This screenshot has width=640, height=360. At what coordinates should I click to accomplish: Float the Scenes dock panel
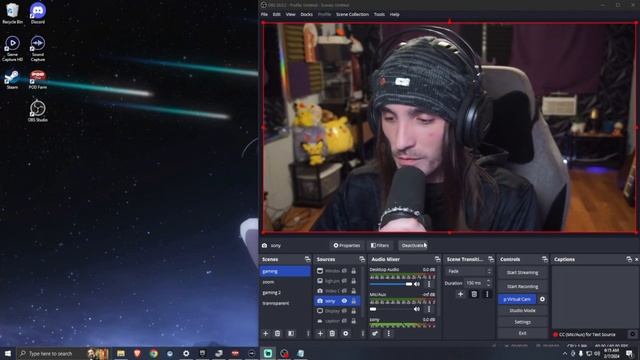307,259
